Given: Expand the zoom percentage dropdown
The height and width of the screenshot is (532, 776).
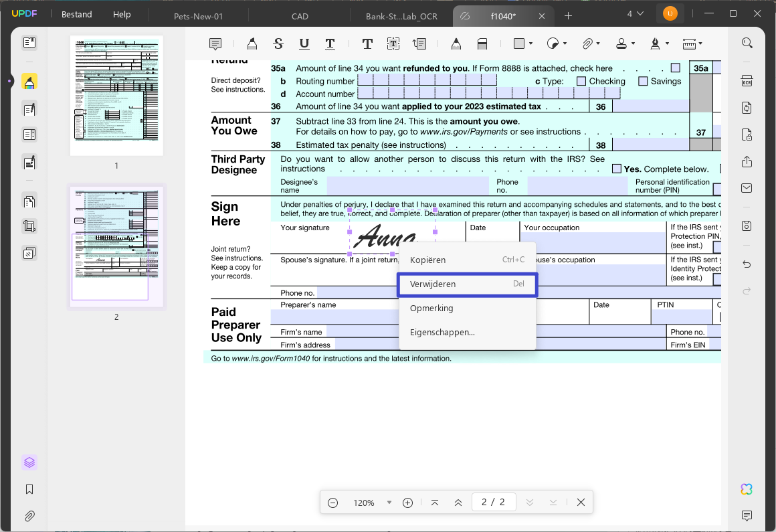Looking at the screenshot, I should click(x=389, y=503).
